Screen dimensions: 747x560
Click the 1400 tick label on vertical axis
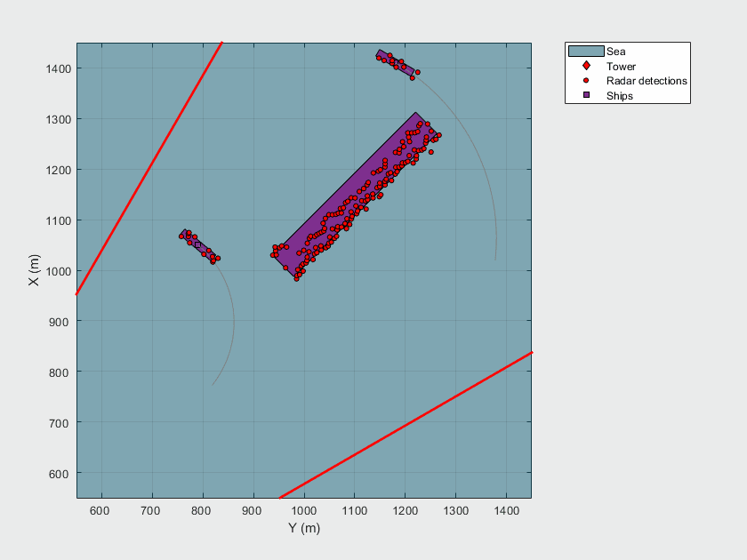pyautogui.click(x=57, y=68)
